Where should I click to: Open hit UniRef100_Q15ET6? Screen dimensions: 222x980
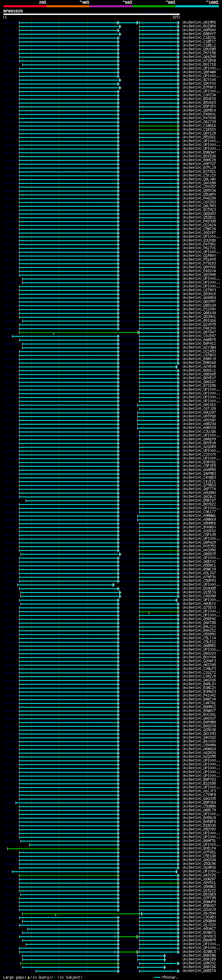pyautogui.click(x=199, y=592)
